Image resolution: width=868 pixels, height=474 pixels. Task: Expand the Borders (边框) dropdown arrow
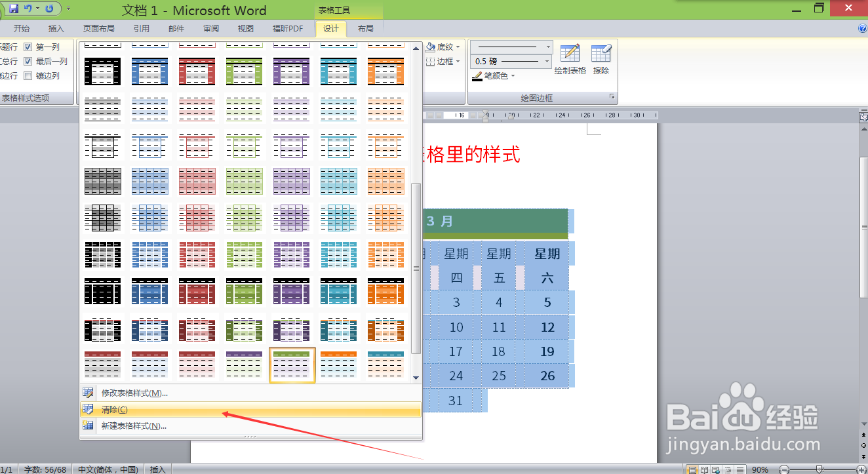(x=458, y=62)
